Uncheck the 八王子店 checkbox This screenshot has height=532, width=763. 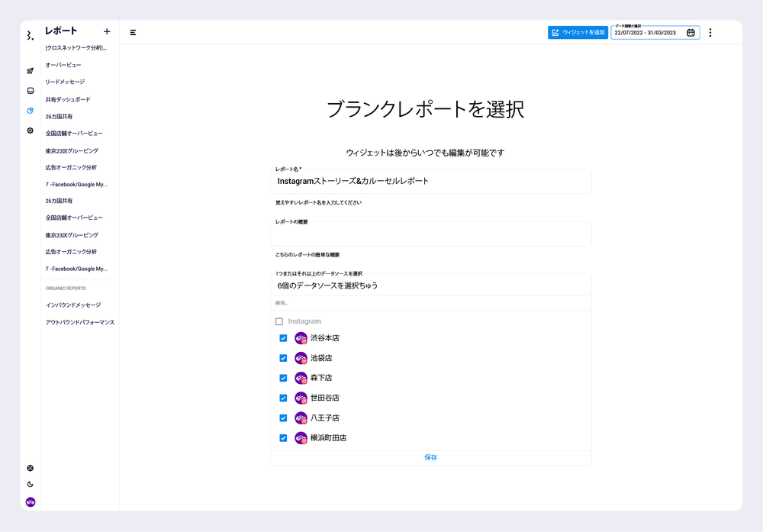[x=283, y=418]
